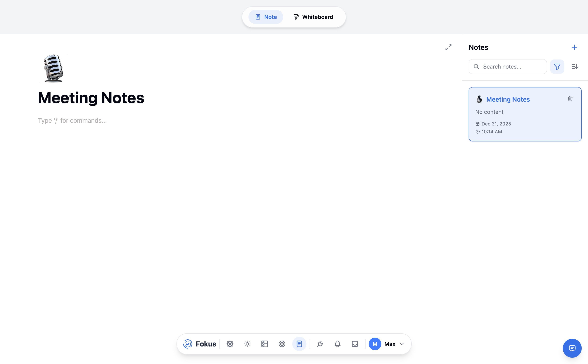Click the Fokus logo icon
The height and width of the screenshot is (364, 588).
click(x=188, y=344)
